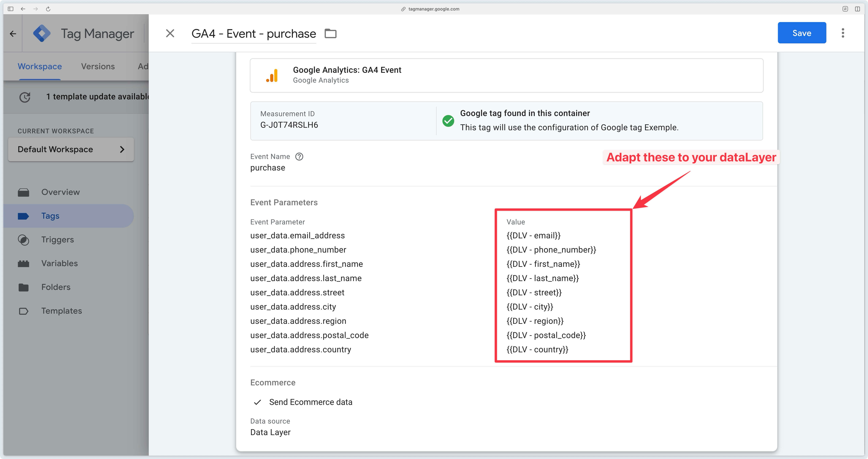Click value {{DLV - phone_number}}
Image resolution: width=868 pixels, height=459 pixels.
[551, 250]
